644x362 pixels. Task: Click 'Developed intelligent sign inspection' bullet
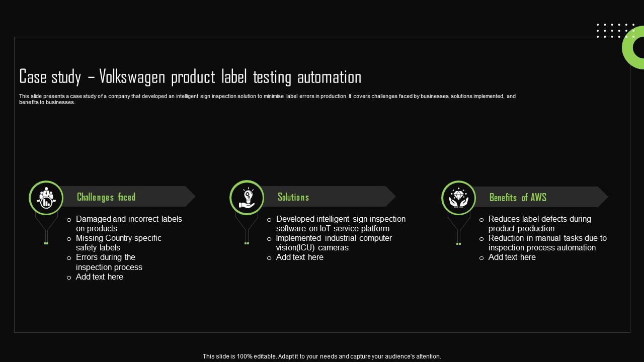[x=341, y=224]
